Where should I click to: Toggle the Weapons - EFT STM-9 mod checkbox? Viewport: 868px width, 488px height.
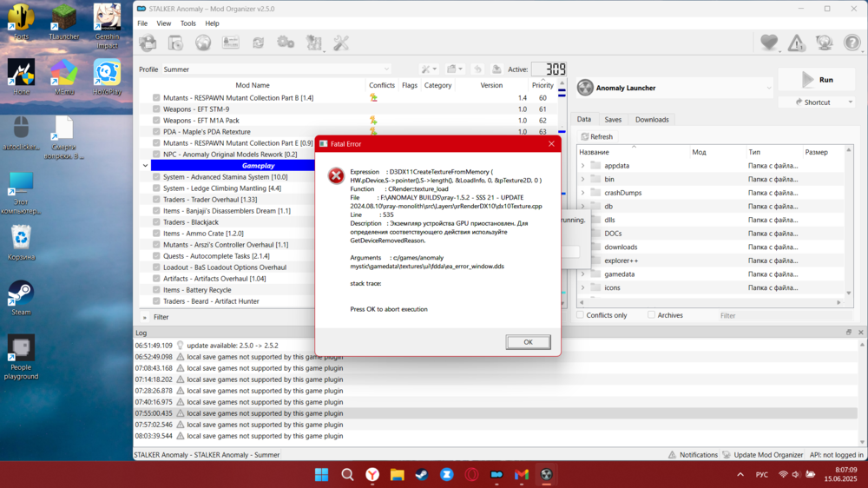pyautogui.click(x=157, y=109)
